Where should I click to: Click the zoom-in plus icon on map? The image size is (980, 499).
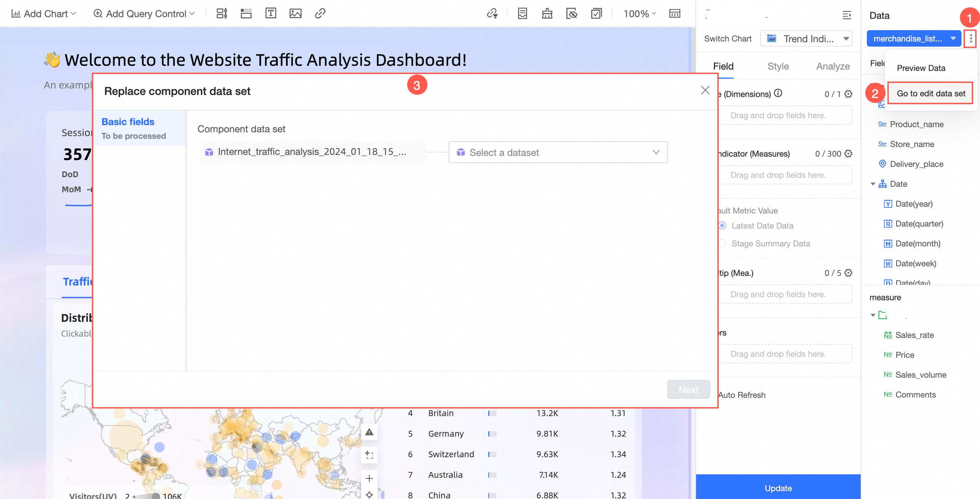coord(369,478)
